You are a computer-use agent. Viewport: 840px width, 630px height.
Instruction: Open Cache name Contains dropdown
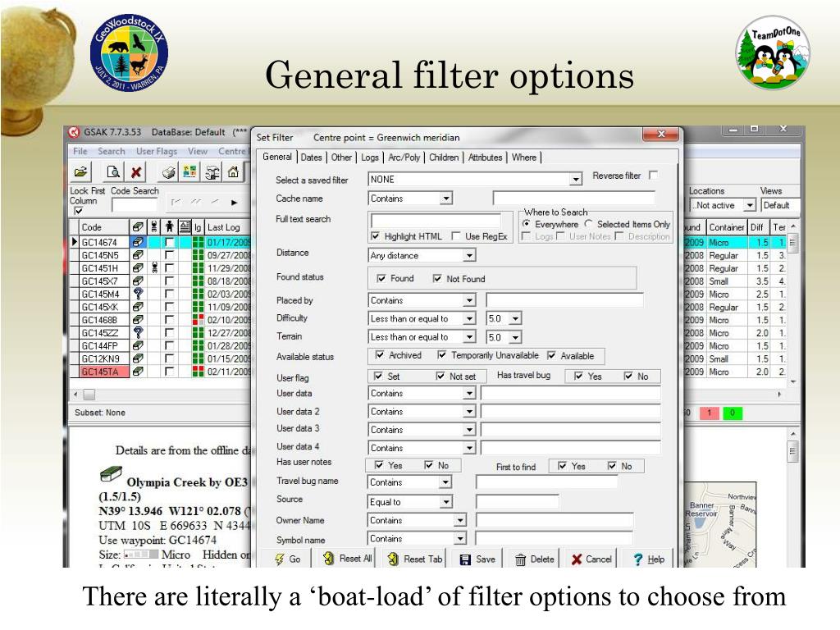(445, 199)
